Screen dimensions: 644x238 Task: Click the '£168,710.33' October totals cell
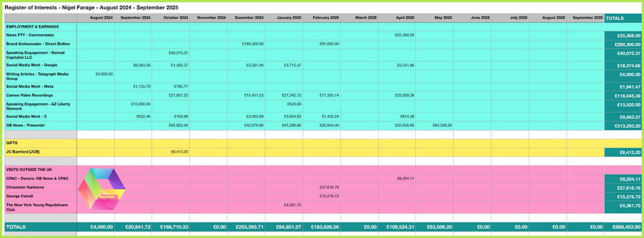(173, 227)
